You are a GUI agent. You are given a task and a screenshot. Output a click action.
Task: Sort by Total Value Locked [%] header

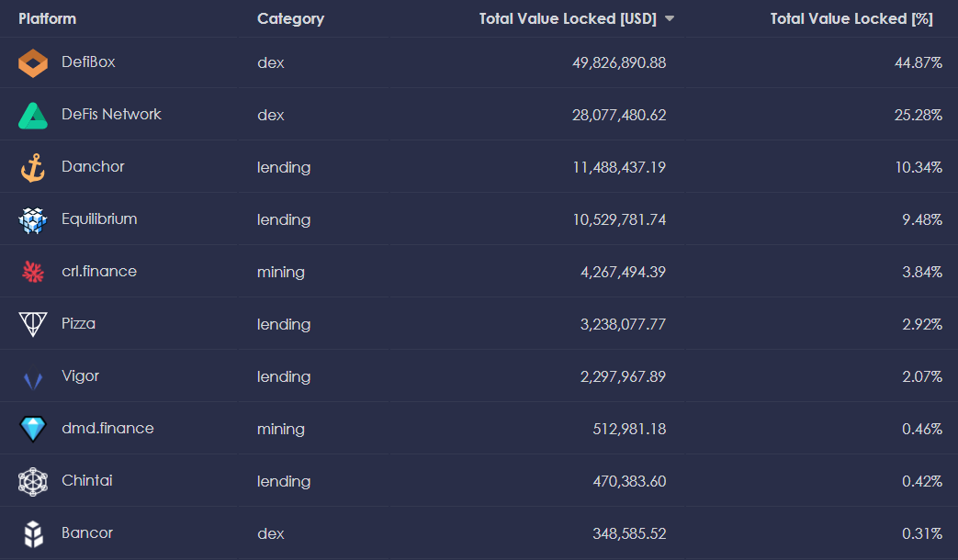(x=851, y=19)
